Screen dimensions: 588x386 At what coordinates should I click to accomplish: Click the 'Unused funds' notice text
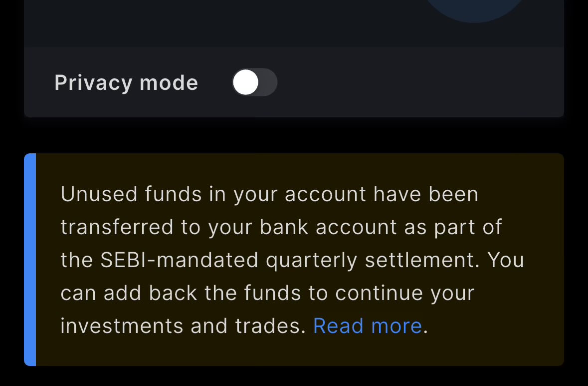[130, 194]
